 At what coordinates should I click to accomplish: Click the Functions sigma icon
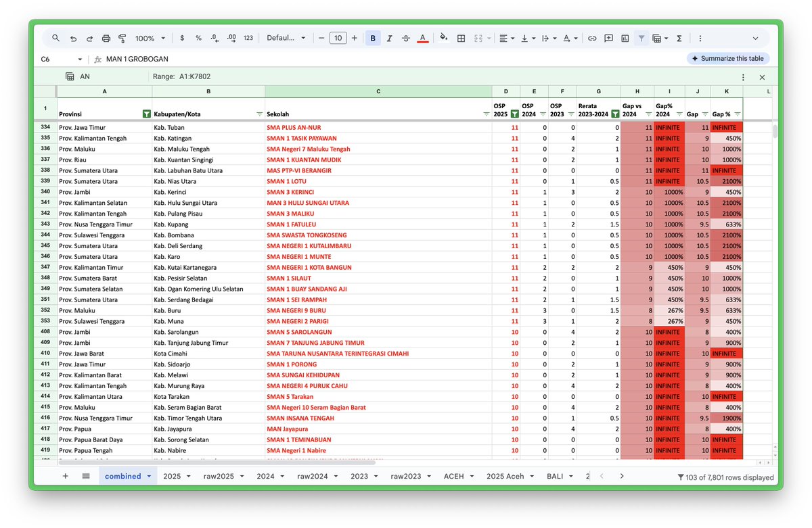pyautogui.click(x=679, y=39)
